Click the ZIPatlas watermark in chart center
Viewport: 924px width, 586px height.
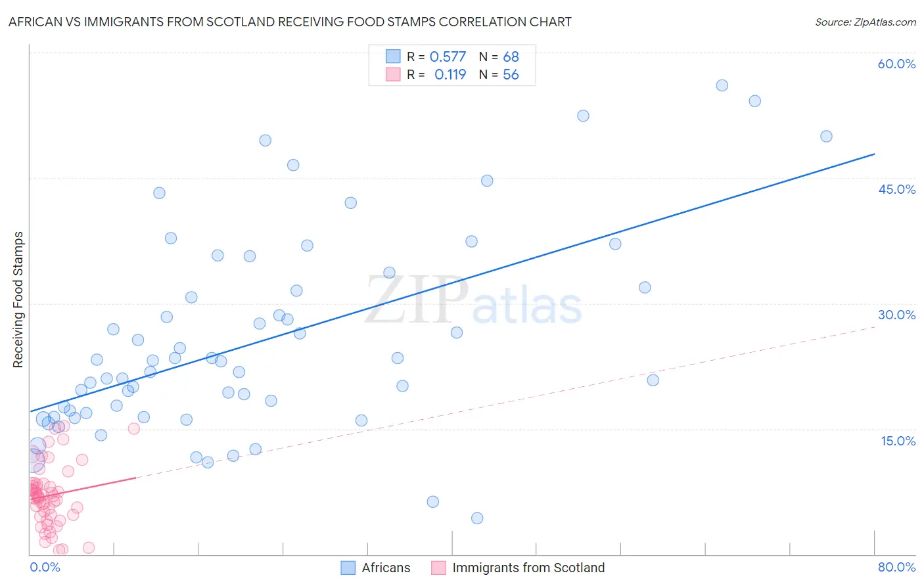(x=474, y=302)
